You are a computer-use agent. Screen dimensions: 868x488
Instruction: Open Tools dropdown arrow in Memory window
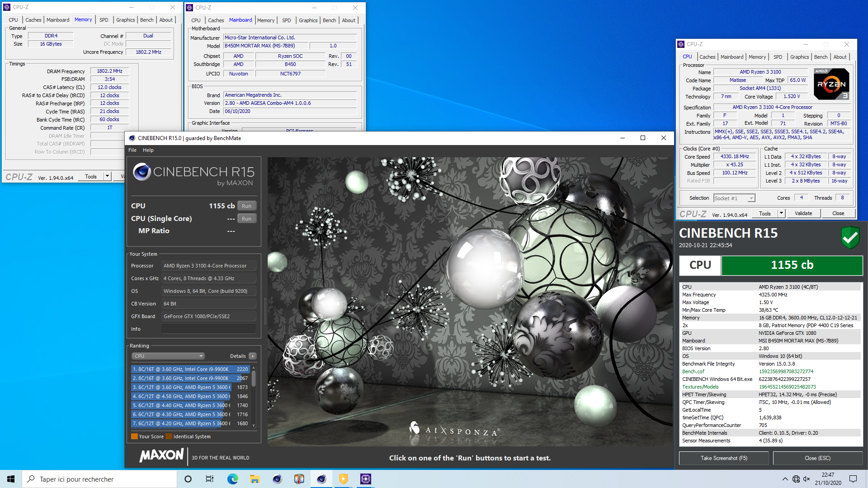point(107,176)
